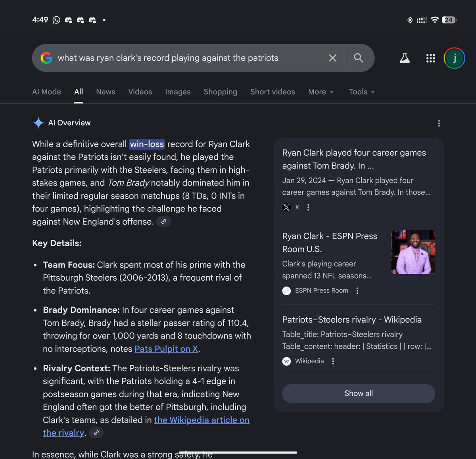Viewport: 476px width, 459px height.
Task: Click the highlighted 'win-loss' text
Action: pos(147,144)
